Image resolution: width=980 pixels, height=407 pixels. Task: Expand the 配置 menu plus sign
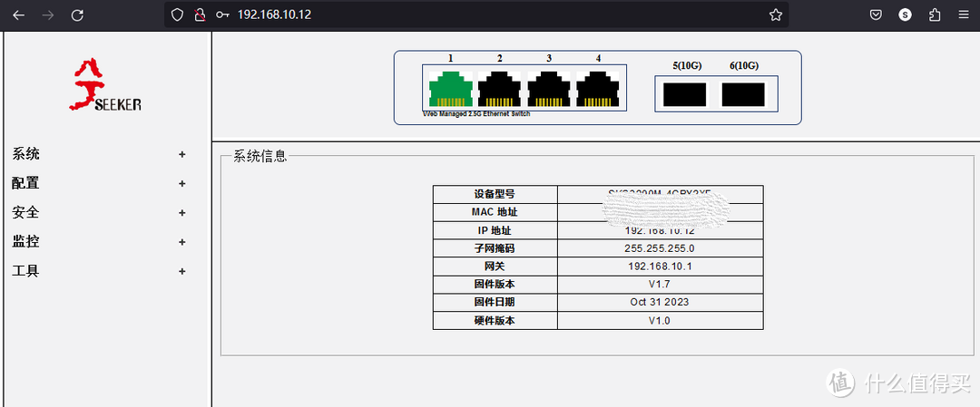coord(181,183)
